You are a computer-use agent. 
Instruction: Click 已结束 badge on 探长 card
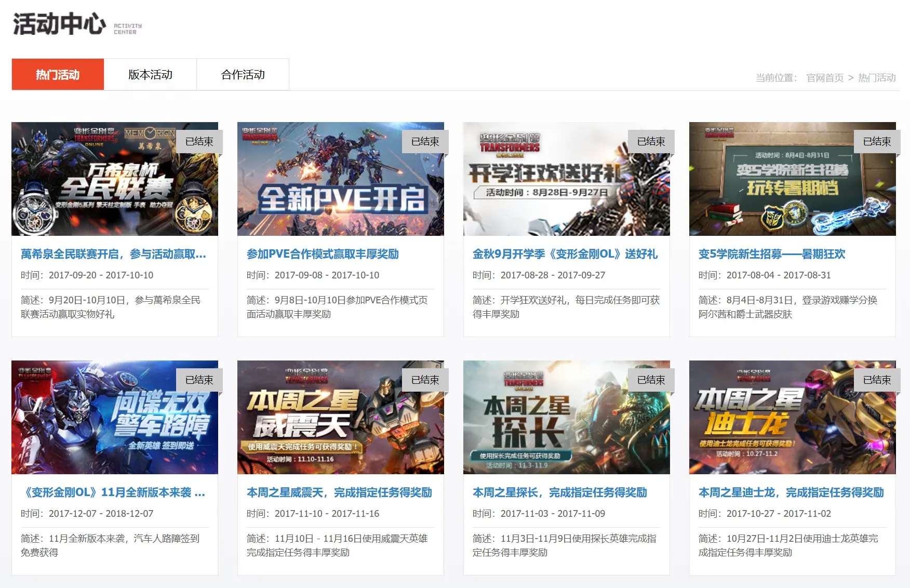click(x=651, y=380)
